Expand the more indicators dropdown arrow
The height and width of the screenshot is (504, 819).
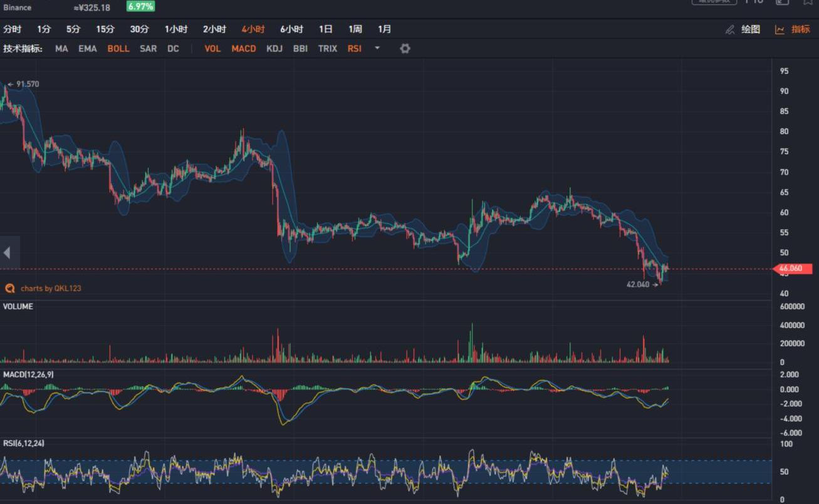tap(377, 48)
